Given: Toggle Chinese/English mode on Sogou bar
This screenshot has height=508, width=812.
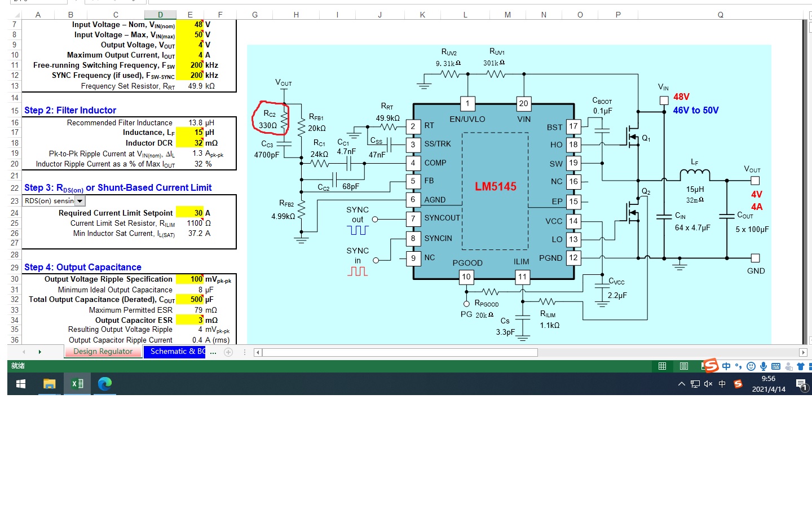Looking at the screenshot, I should click(726, 366).
